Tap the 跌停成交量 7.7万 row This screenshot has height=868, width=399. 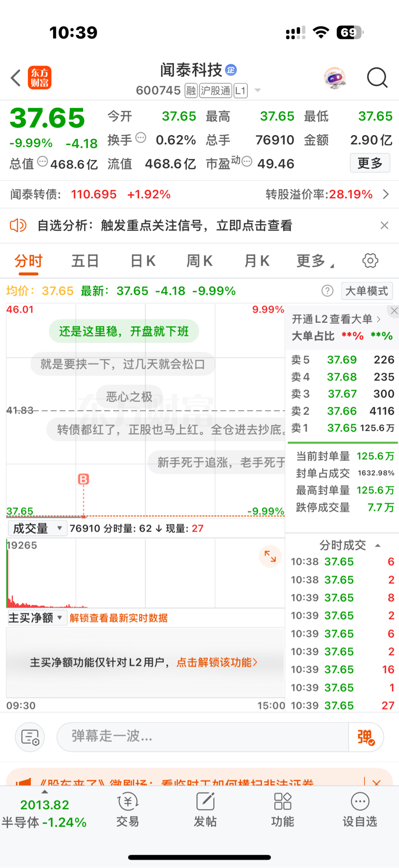point(345,507)
